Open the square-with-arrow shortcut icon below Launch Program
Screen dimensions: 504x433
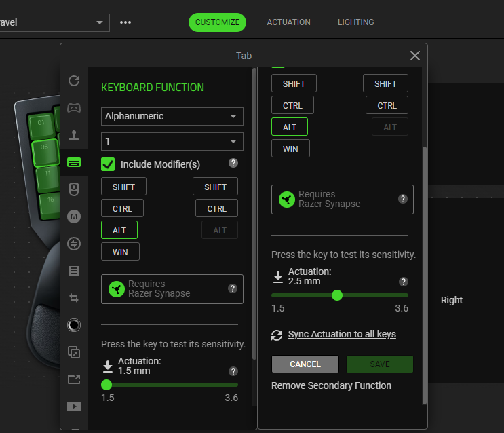point(74,379)
